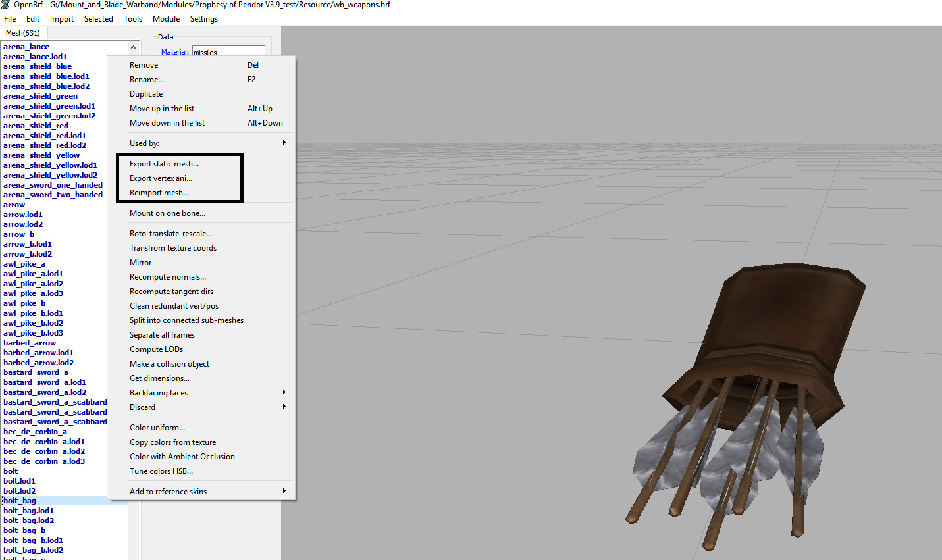The image size is (942, 560).
Task: Expand Add to reference skins submenu
Action: [201, 492]
